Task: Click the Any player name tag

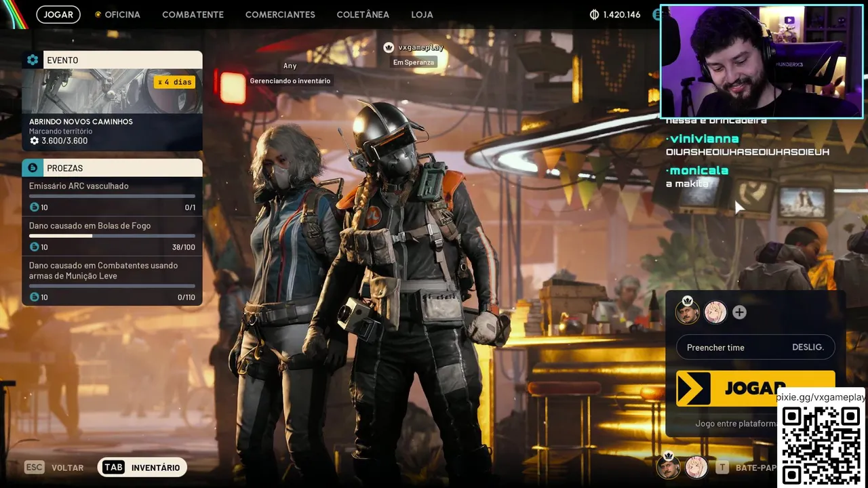Action: click(x=290, y=66)
